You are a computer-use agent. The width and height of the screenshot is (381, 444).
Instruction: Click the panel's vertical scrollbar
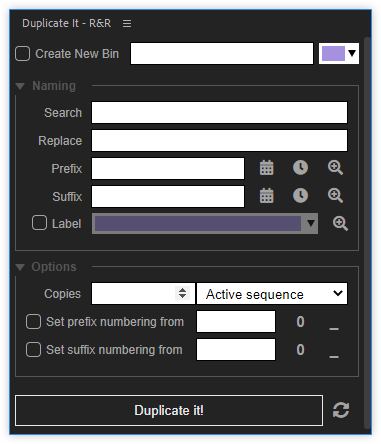[x=367, y=233]
